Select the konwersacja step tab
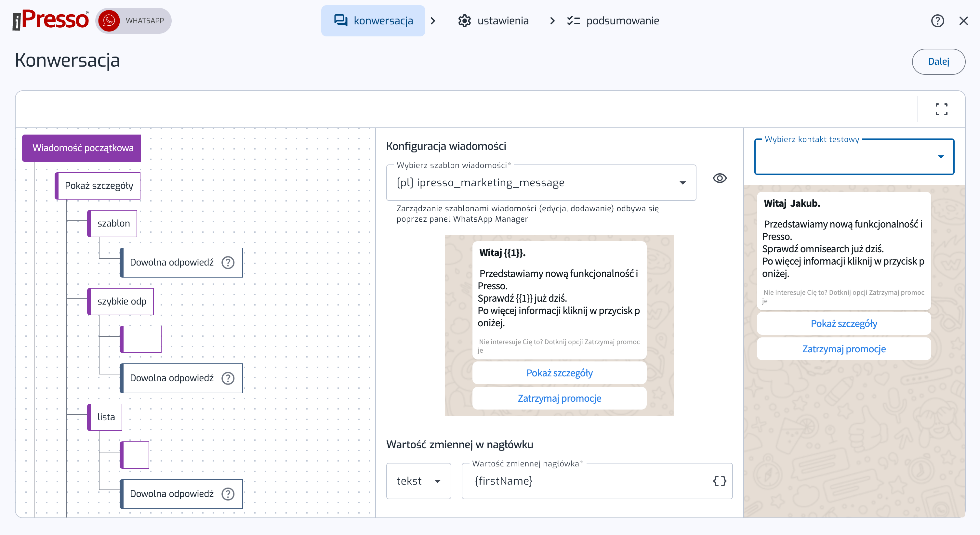The image size is (980, 535). (x=373, y=21)
